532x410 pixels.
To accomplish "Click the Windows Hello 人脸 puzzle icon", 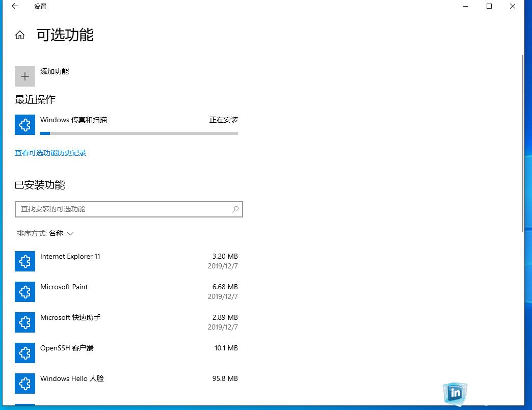I will [x=25, y=383].
